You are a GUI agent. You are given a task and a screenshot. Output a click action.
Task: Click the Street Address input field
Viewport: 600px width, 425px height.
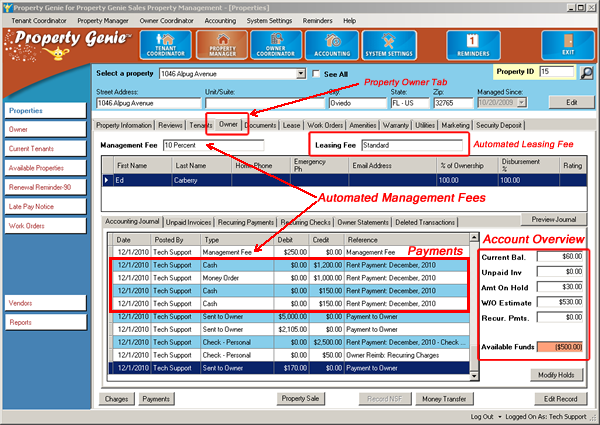[x=148, y=103]
